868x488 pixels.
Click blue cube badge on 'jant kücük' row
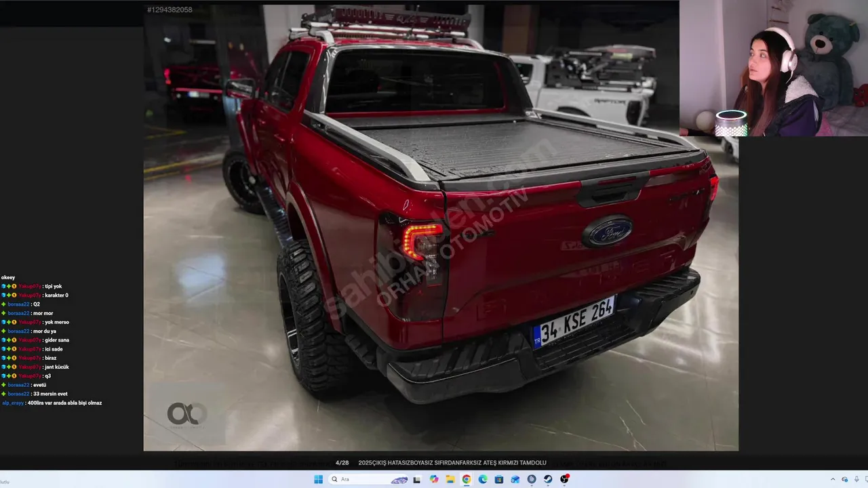point(3,367)
